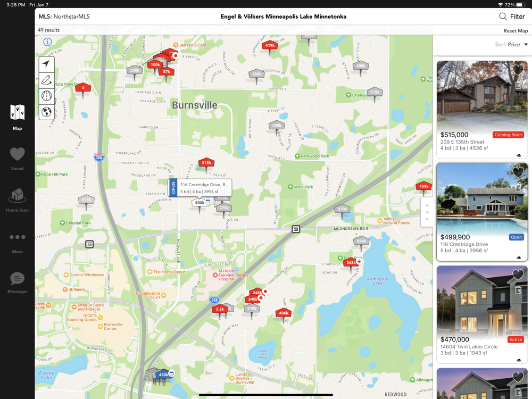
Task: Select the 219k gray map pin
Action: (x=252, y=309)
